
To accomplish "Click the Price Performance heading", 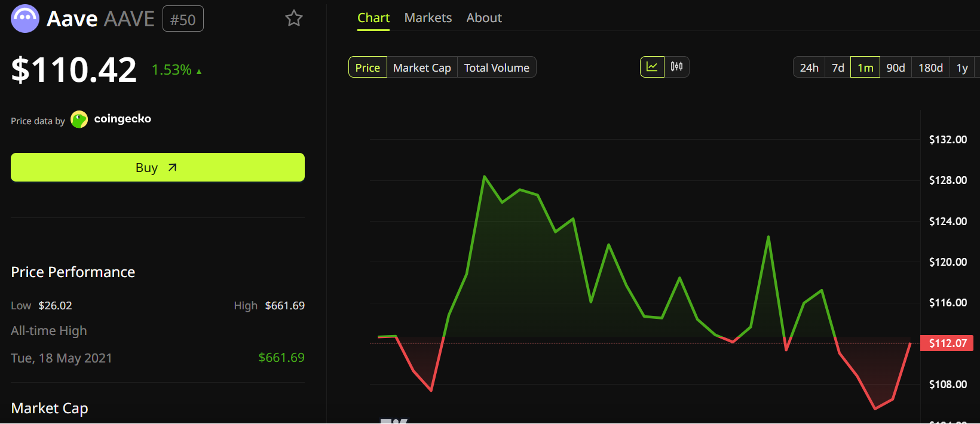I will [x=73, y=272].
